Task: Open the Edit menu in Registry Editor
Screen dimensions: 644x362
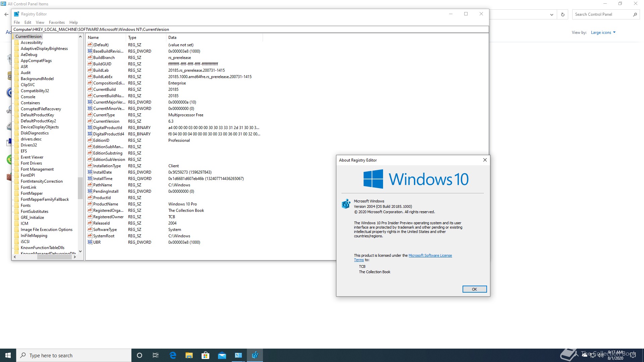Action: coord(28,22)
